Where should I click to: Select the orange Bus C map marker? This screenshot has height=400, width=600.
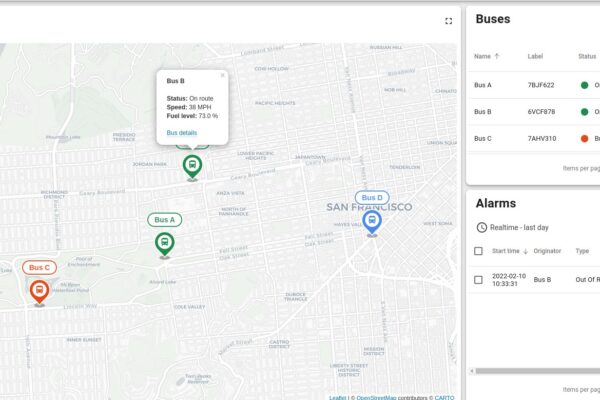[39, 291]
